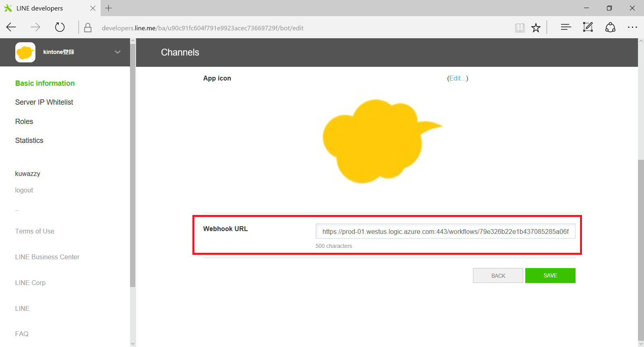Click the browser forward arrow

click(x=35, y=27)
